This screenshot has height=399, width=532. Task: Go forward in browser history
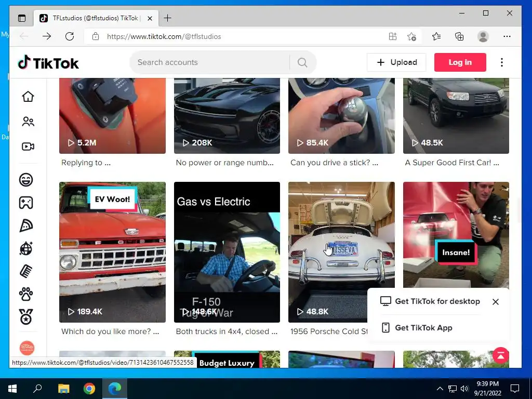tap(47, 36)
